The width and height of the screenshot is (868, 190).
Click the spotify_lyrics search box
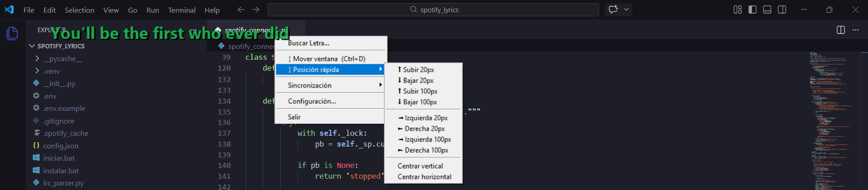coord(433,9)
